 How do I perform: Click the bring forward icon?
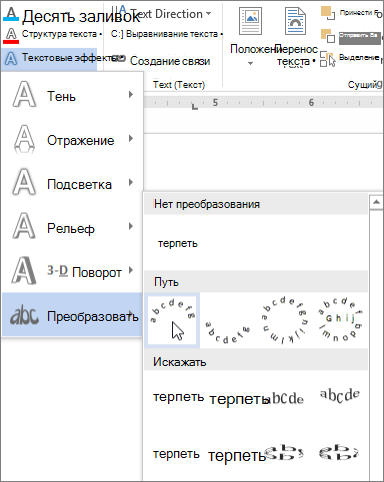(328, 13)
